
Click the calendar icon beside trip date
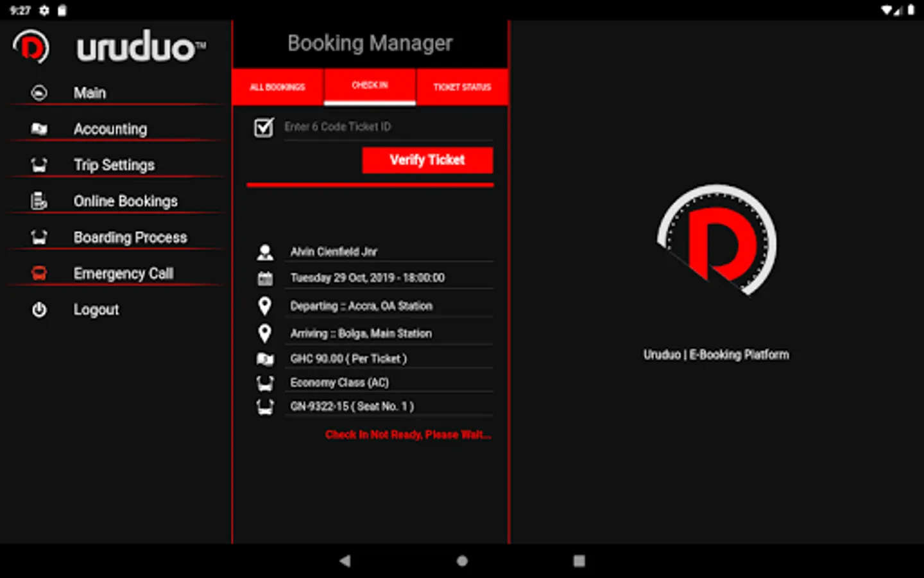point(265,278)
